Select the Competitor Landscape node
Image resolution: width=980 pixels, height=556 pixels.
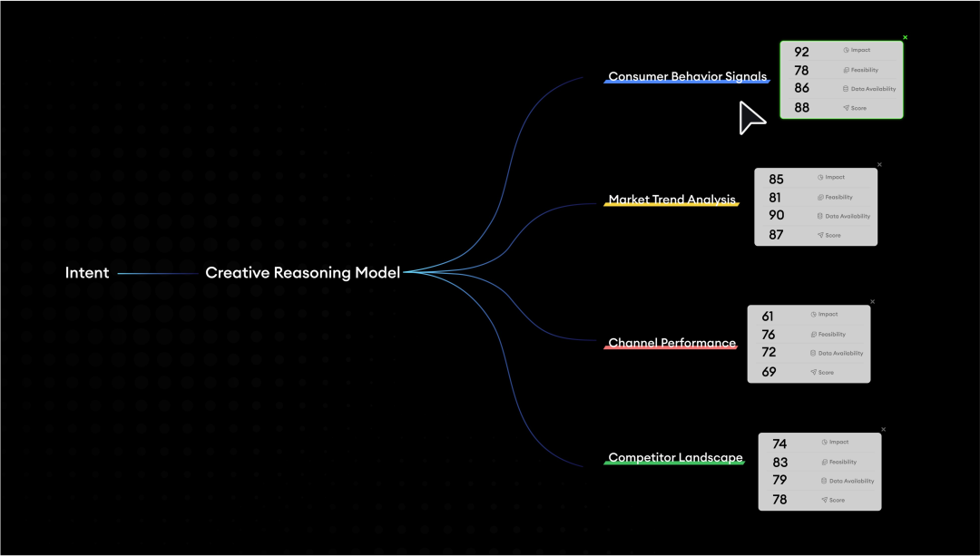pyautogui.click(x=675, y=458)
